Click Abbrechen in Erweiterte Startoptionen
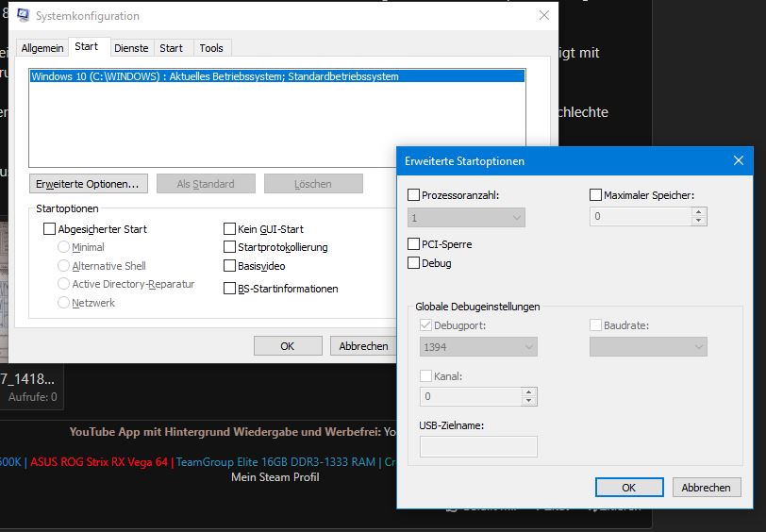 coord(707,488)
